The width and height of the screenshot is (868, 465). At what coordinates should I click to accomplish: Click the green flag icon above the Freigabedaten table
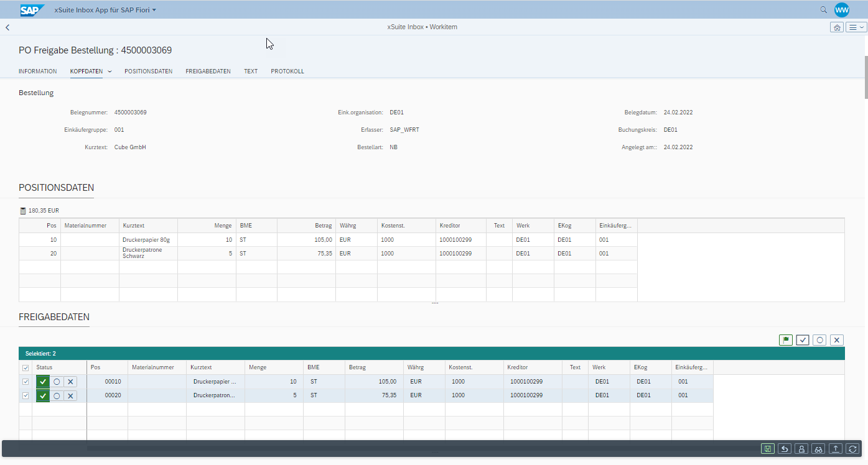[x=786, y=340]
